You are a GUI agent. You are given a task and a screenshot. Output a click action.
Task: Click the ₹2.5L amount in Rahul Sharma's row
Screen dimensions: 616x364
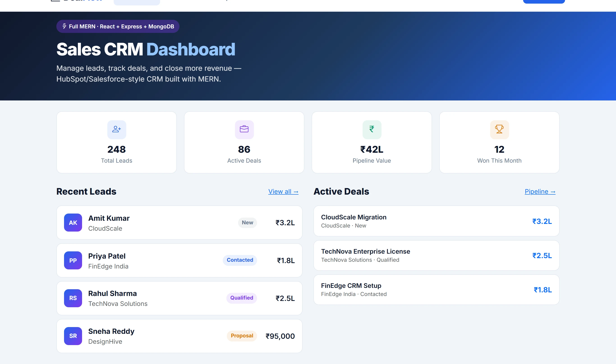285,298
